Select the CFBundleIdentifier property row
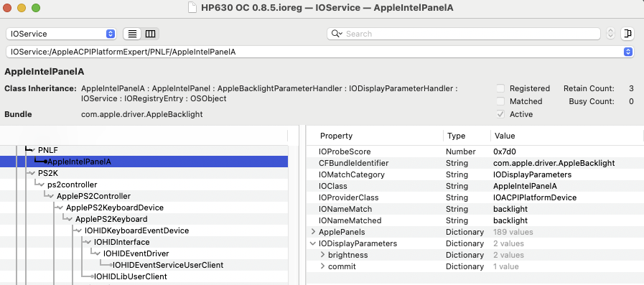The image size is (644, 285). pyautogui.click(x=475, y=163)
